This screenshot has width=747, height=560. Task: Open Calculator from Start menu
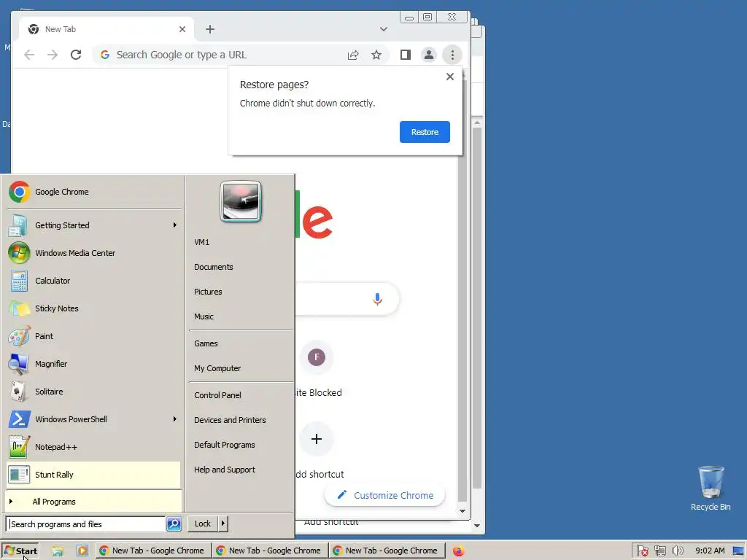93,281
